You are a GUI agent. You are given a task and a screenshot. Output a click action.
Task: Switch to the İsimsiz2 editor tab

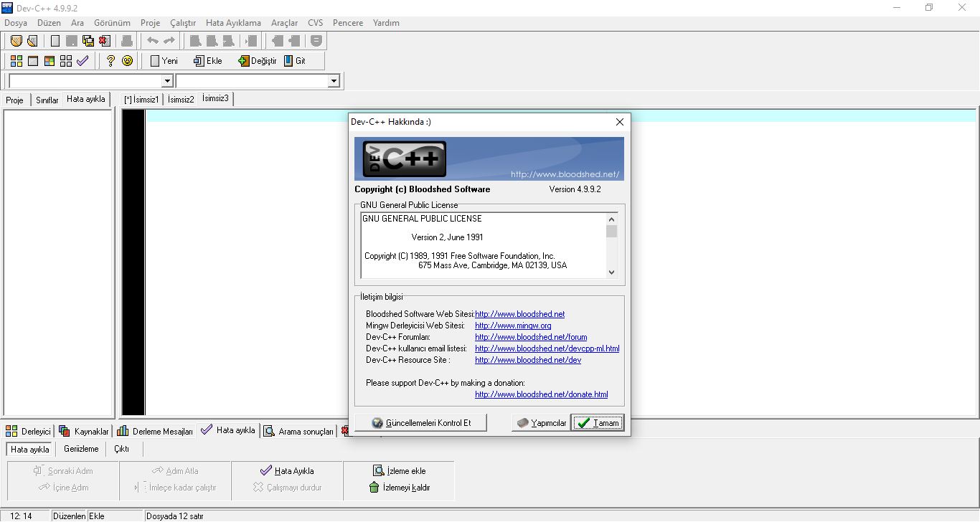181,100
